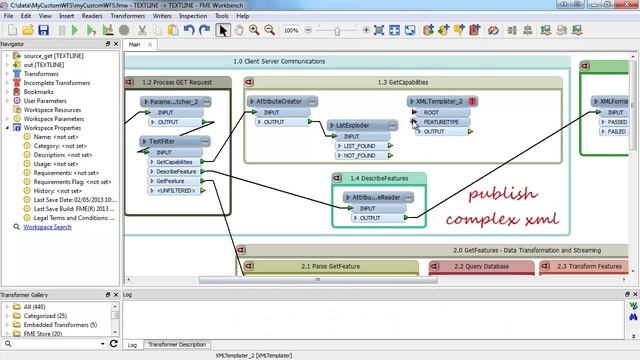Activate the hand Pan tool
This screenshot has width=640, height=360.
pyautogui.click(x=239, y=30)
